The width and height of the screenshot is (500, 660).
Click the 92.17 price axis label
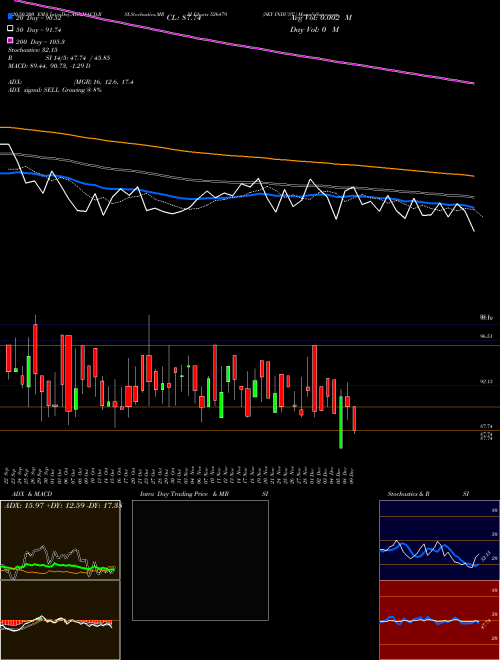tap(486, 381)
